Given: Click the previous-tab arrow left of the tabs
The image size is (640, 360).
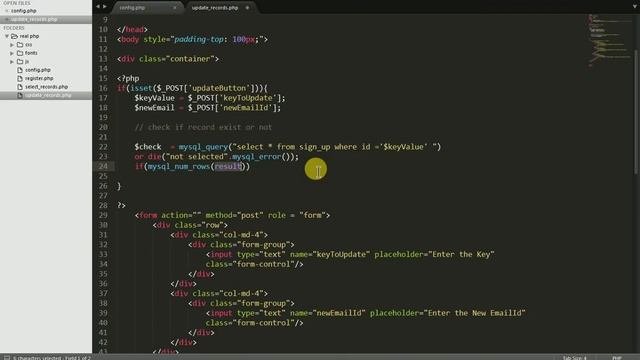Looking at the screenshot, I should pos(98,7).
